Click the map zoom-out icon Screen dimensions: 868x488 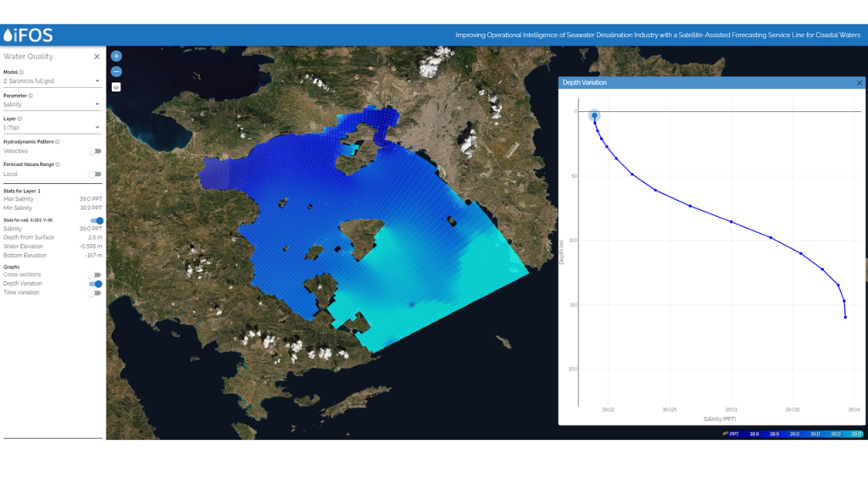click(x=115, y=72)
